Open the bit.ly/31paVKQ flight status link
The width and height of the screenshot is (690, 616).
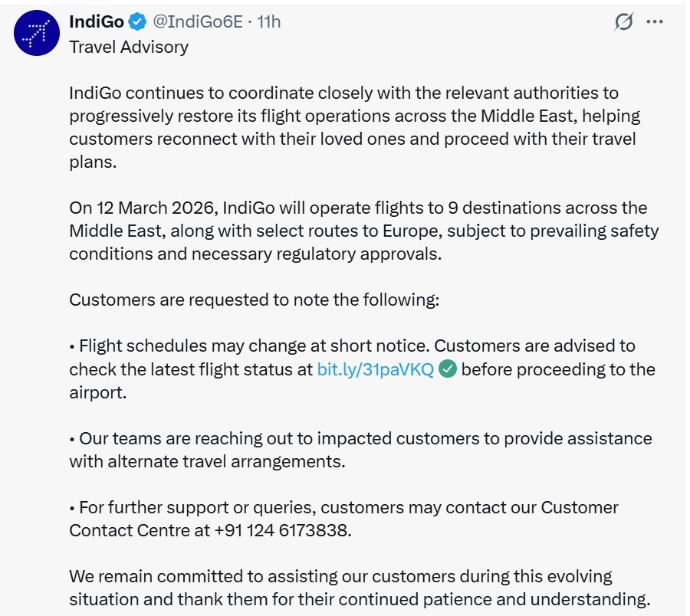[x=376, y=369]
